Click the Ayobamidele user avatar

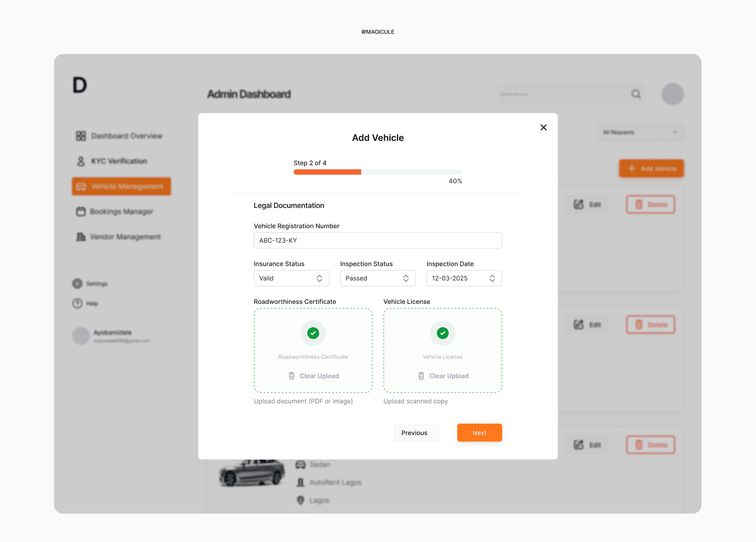point(81,336)
